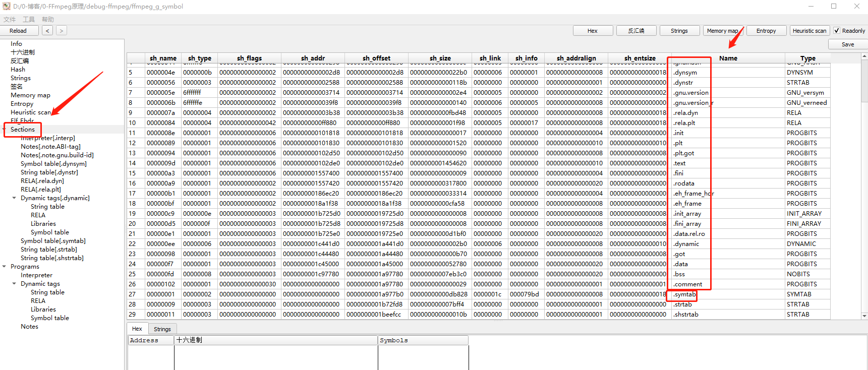This screenshot has height=370, width=868.
Task: Switch to the Strings bottom tab
Action: [x=162, y=329]
